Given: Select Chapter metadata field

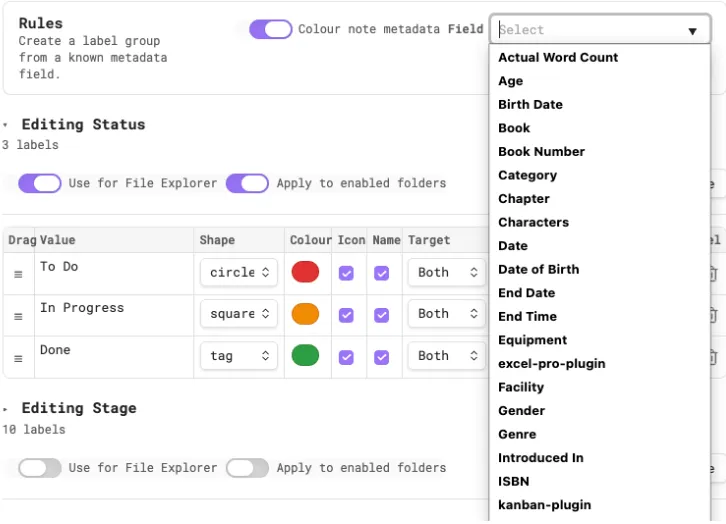Looking at the screenshot, I should point(600,199).
